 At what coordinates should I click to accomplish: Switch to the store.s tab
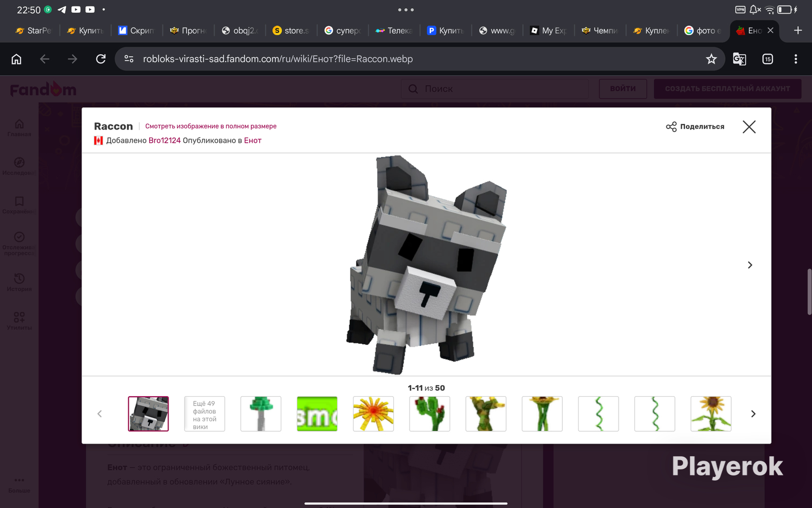point(291,30)
